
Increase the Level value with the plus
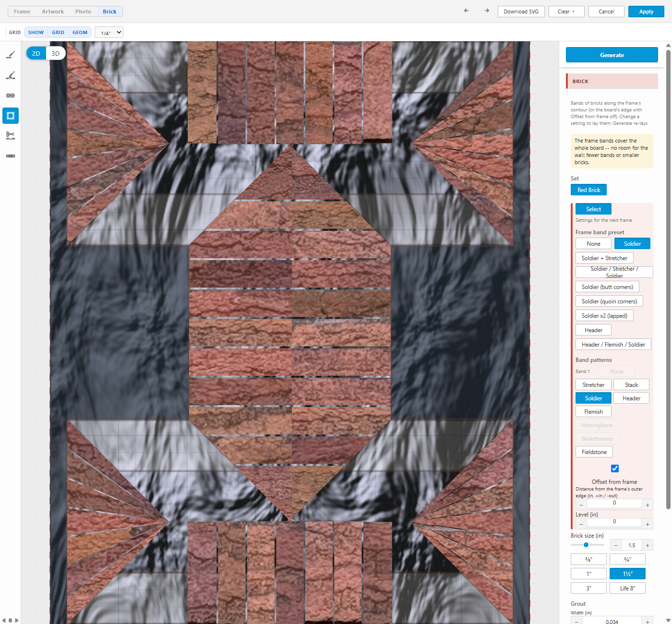click(648, 524)
